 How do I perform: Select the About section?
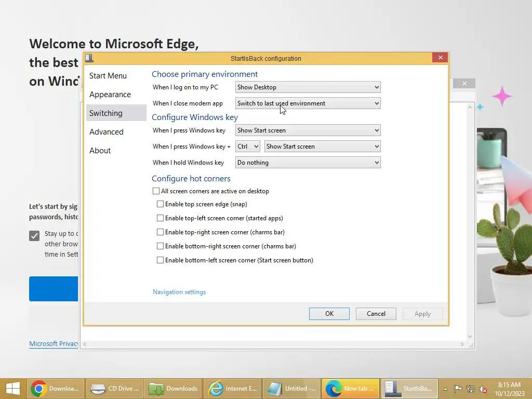coord(116,150)
